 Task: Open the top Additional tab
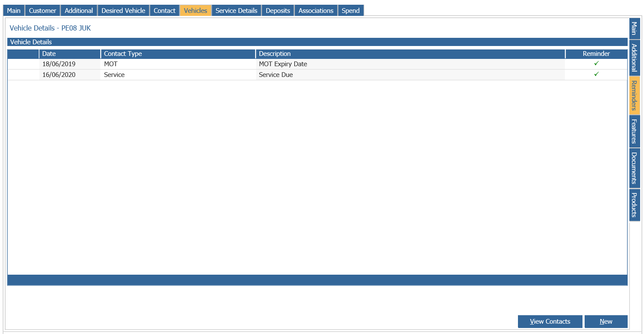[79, 10]
